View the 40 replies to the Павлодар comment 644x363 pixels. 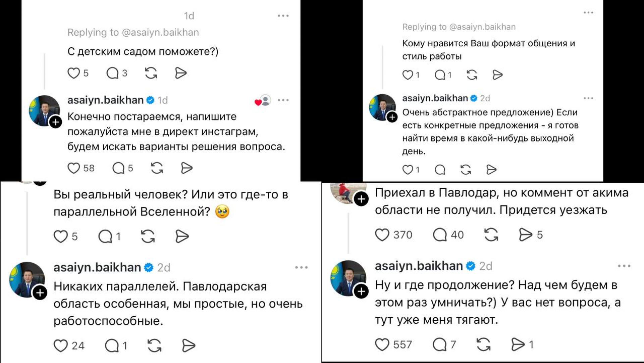pyautogui.click(x=440, y=235)
